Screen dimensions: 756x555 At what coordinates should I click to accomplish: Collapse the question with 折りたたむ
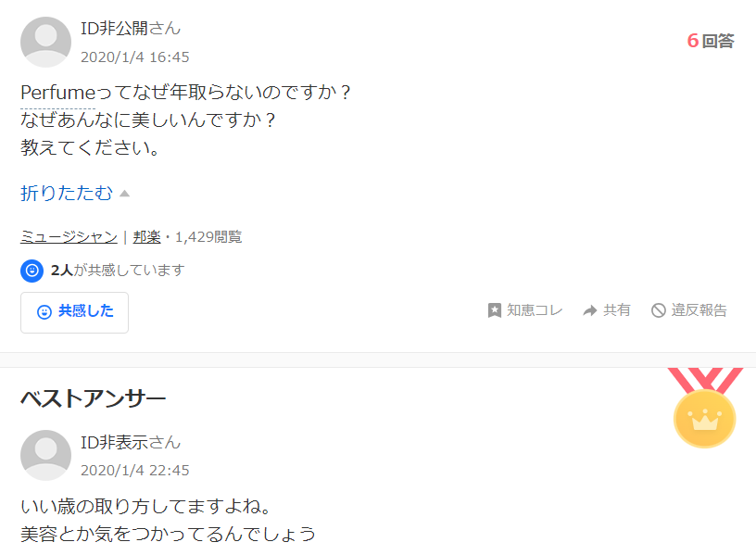point(67,193)
